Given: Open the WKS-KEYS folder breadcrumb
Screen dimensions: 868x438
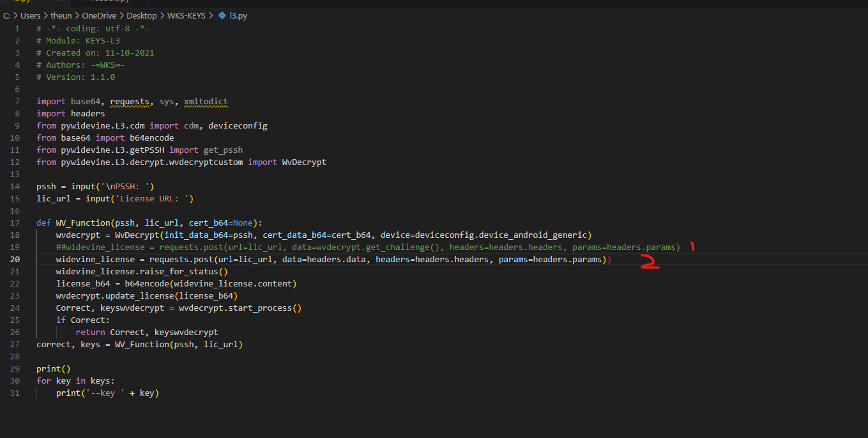Looking at the screenshot, I should pos(186,15).
